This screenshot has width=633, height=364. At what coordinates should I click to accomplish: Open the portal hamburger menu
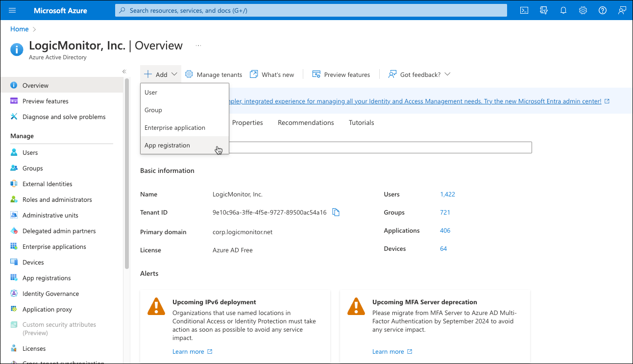(12, 10)
